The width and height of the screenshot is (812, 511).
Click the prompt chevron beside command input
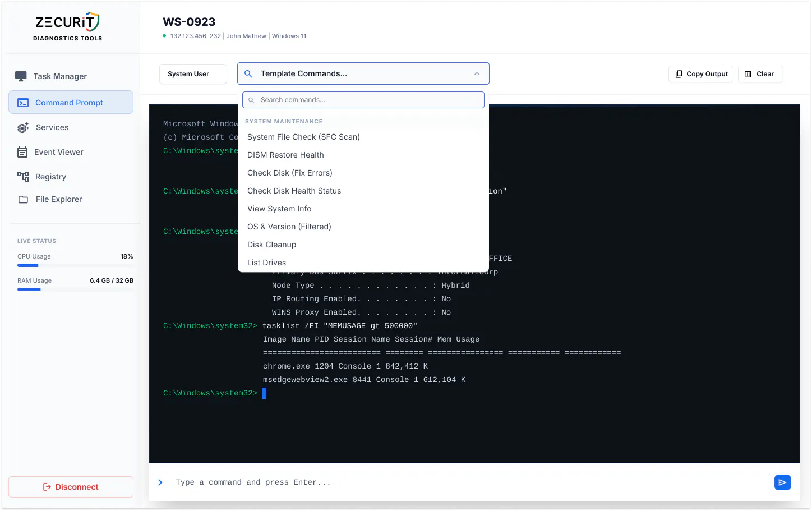click(160, 482)
